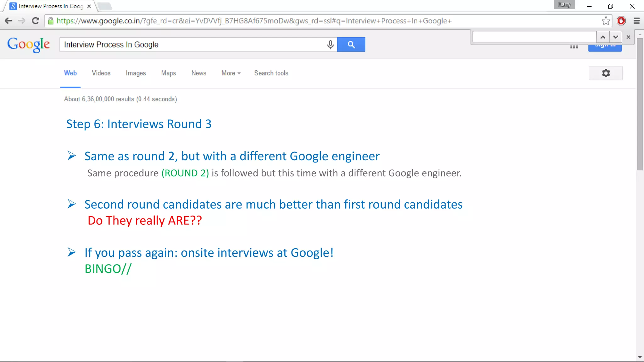Image resolution: width=644 pixels, height=362 pixels.
Task: Bookmark this page with the star icon
Action: [606, 21]
